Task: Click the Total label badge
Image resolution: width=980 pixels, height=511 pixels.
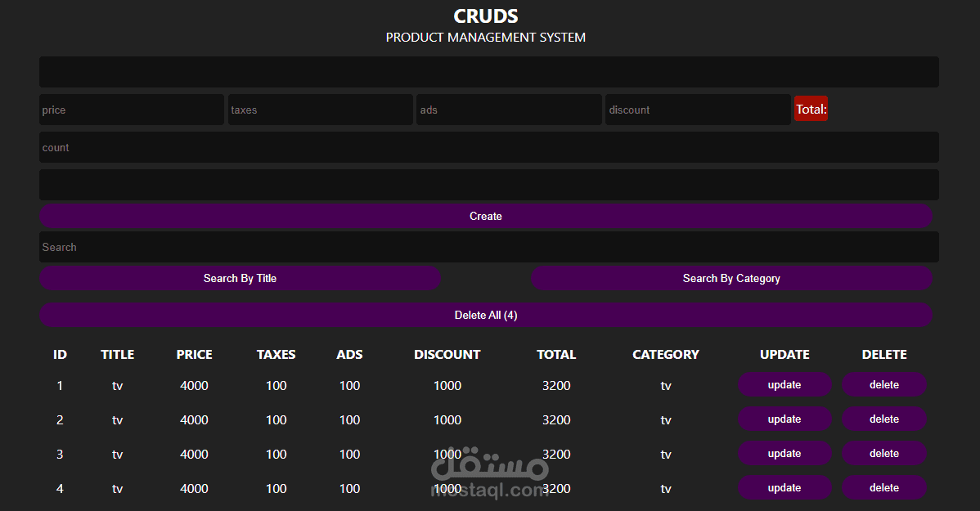Action: point(811,108)
